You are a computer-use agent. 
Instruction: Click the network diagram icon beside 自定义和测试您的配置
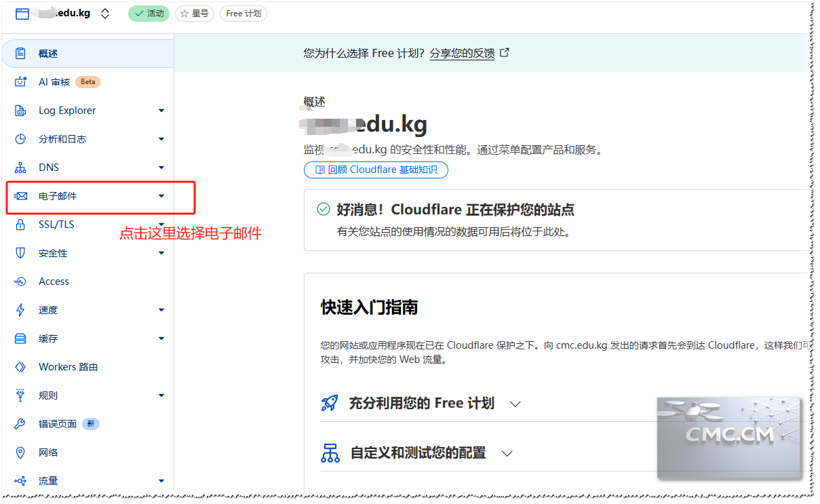pos(330,452)
